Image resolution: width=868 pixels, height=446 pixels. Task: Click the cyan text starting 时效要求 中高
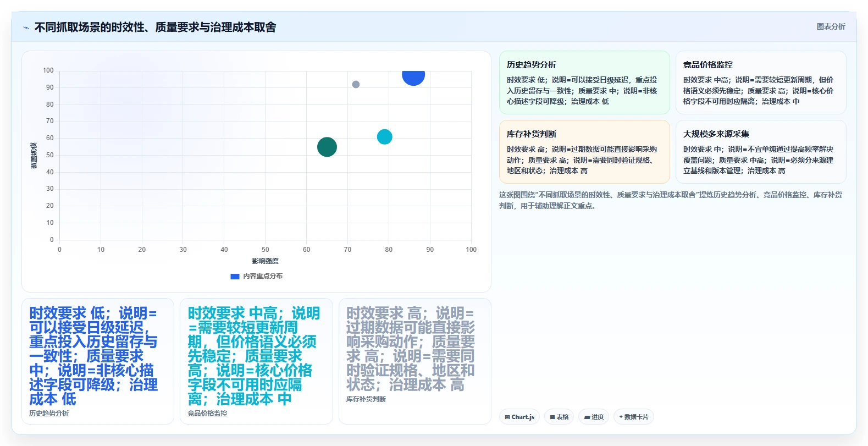tap(253, 356)
